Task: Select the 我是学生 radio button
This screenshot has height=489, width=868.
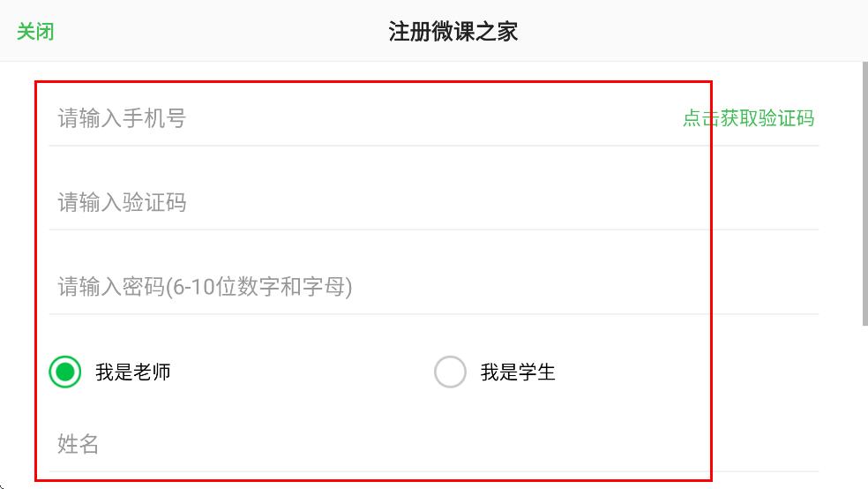Action: click(x=450, y=372)
